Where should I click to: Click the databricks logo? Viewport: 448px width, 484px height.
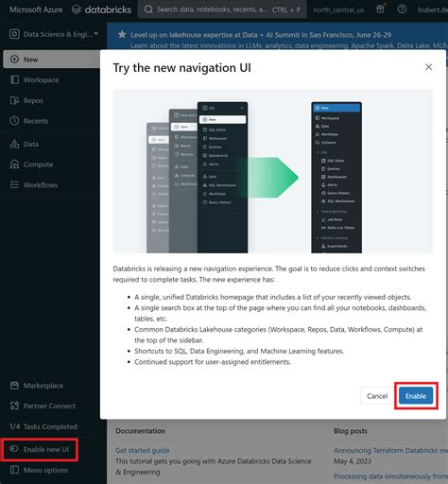pyautogui.click(x=101, y=9)
